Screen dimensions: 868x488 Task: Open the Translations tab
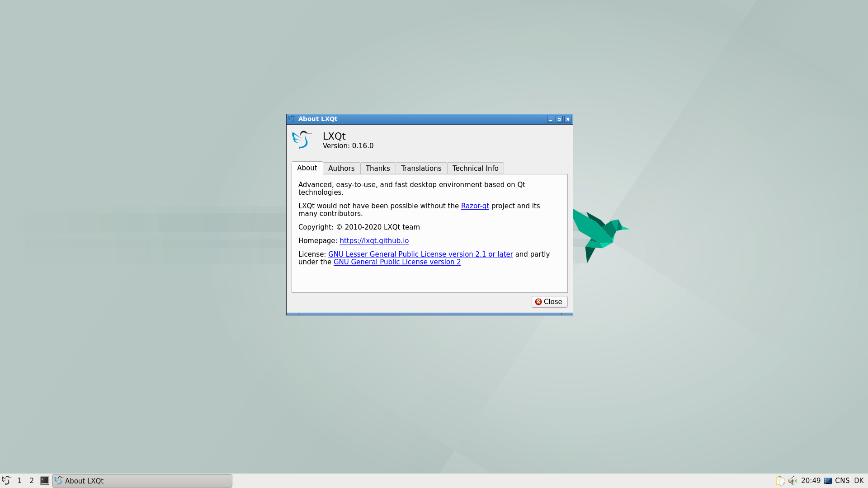pyautogui.click(x=421, y=168)
